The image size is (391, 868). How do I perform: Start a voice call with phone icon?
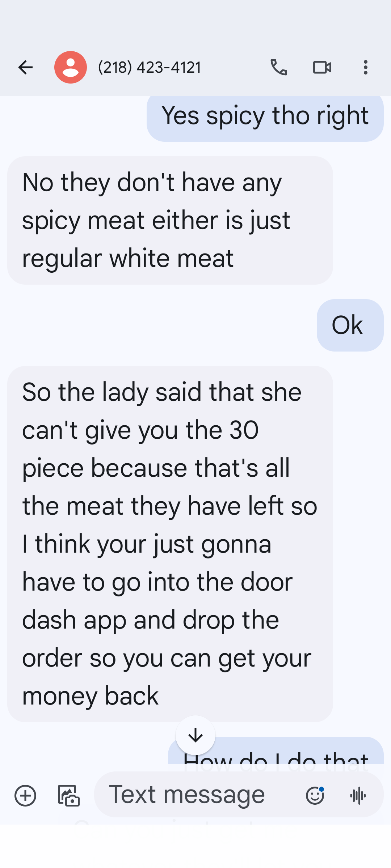tap(279, 67)
